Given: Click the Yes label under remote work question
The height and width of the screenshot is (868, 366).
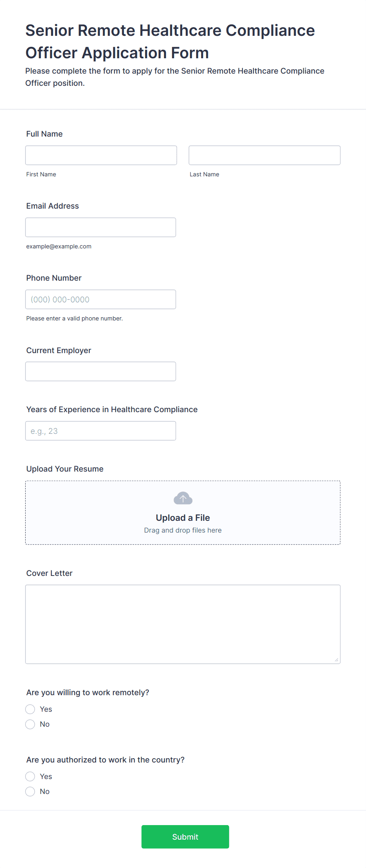Looking at the screenshot, I should [x=46, y=709].
